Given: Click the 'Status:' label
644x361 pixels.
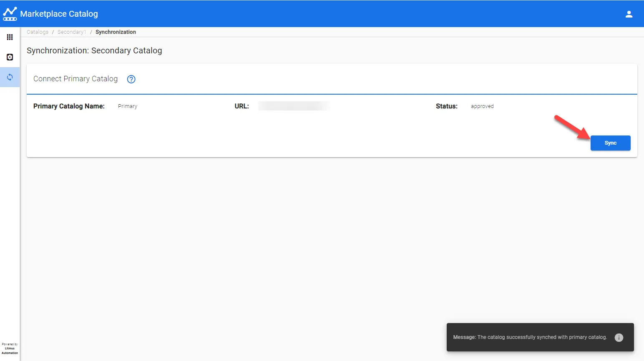Looking at the screenshot, I should tap(447, 106).
